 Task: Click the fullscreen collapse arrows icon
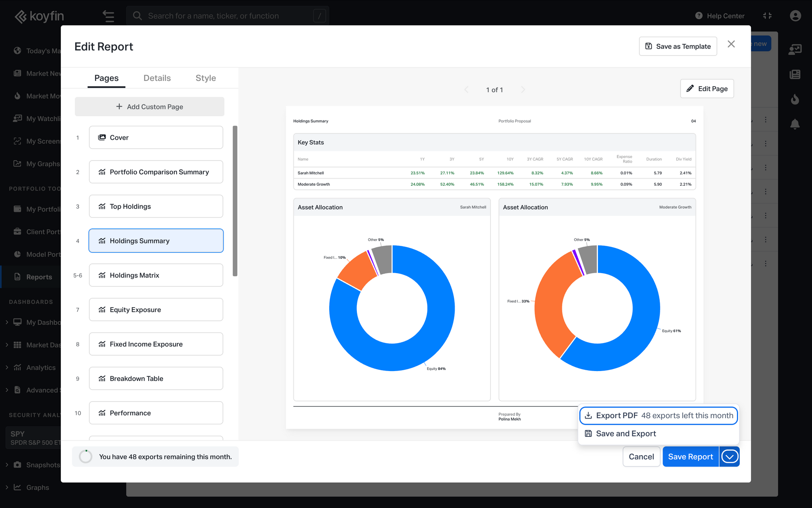pyautogui.click(x=767, y=16)
